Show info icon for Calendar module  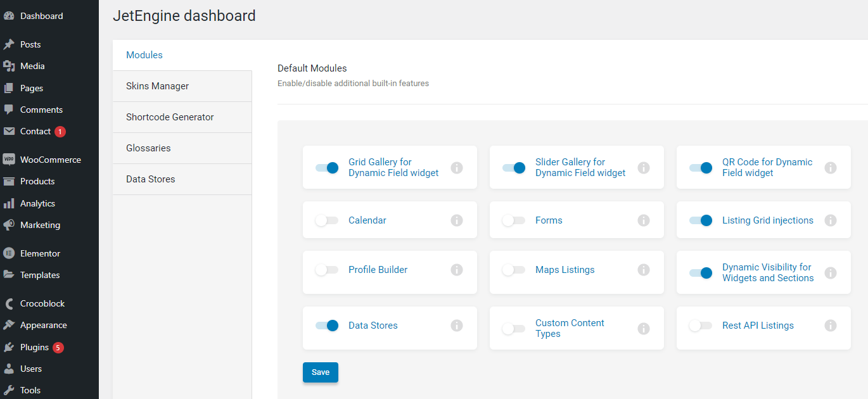tap(457, 220)
